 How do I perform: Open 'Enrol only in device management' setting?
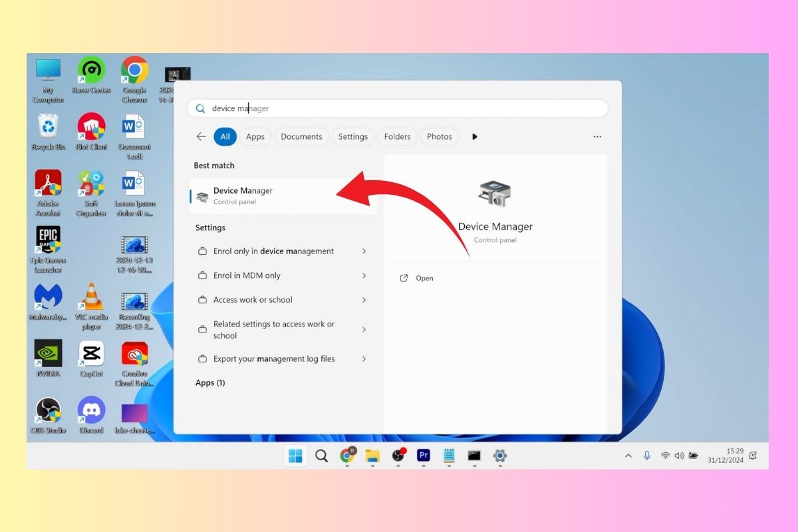(x=283, y=251)
